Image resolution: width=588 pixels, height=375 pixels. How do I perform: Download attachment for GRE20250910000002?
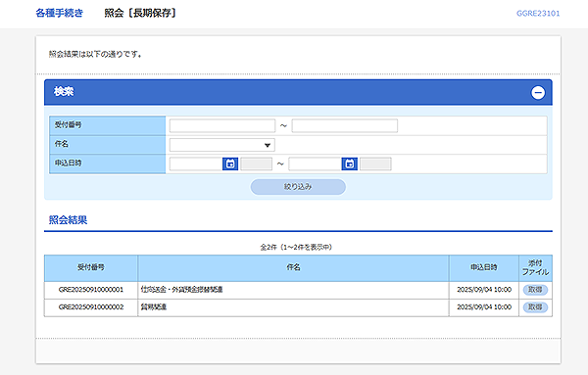tap(535, 307)
